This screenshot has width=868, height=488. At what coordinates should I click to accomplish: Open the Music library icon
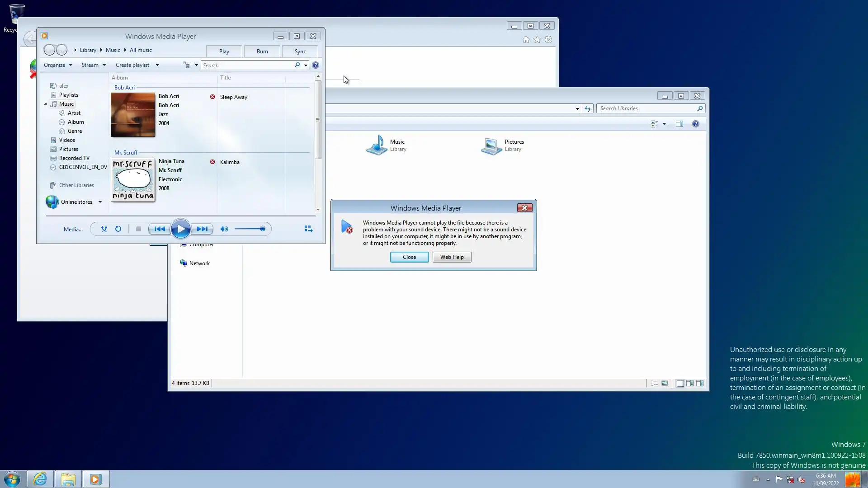click(x=376, y=145)
